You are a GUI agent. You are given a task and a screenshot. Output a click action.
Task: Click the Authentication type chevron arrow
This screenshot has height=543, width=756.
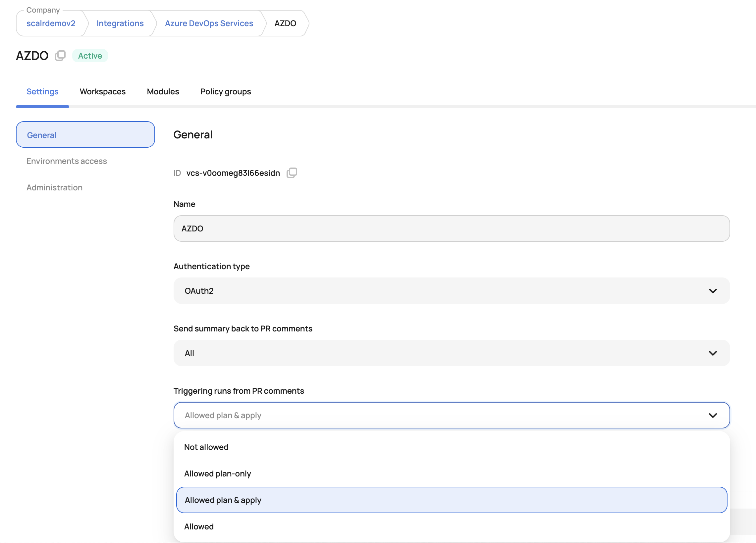(712, 291)
